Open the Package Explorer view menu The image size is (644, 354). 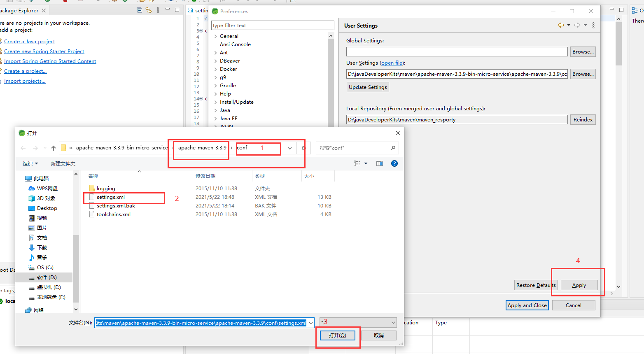click(x=158, y=10)
